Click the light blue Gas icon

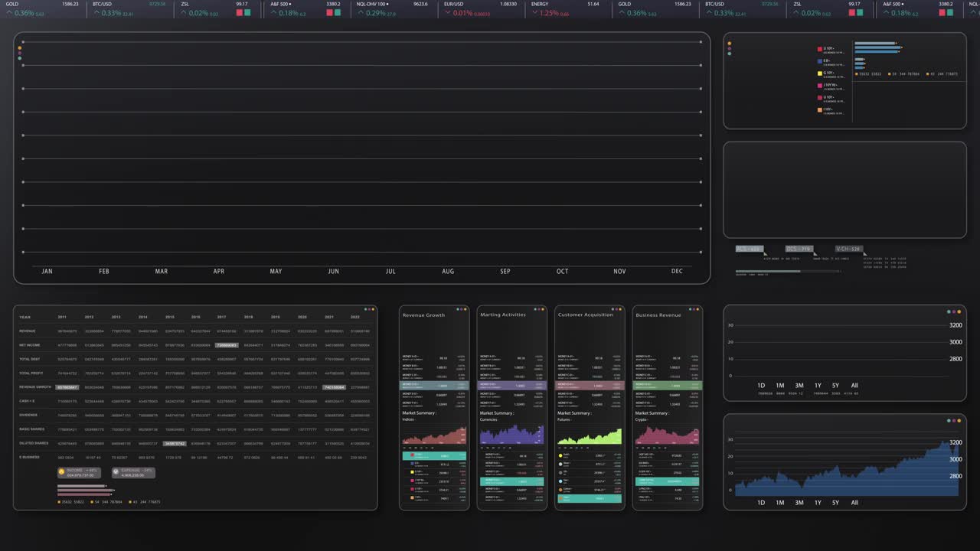tap(560, 481)
